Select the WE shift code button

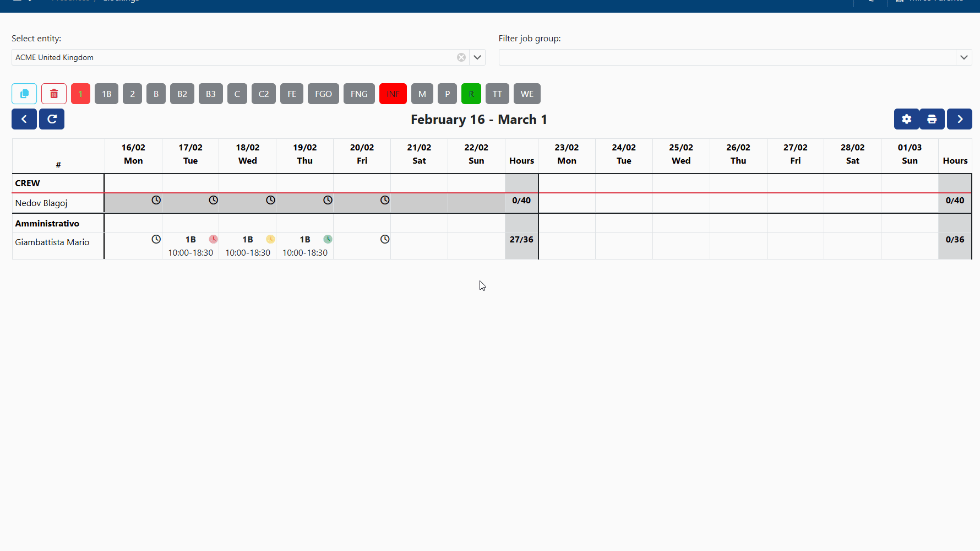[x=527, y=94]
